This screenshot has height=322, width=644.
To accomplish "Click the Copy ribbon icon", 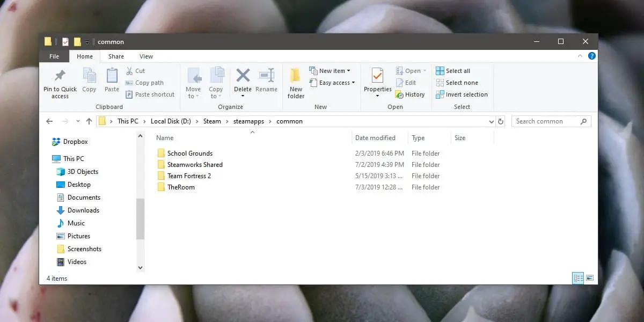I will [x=89, y=80].
